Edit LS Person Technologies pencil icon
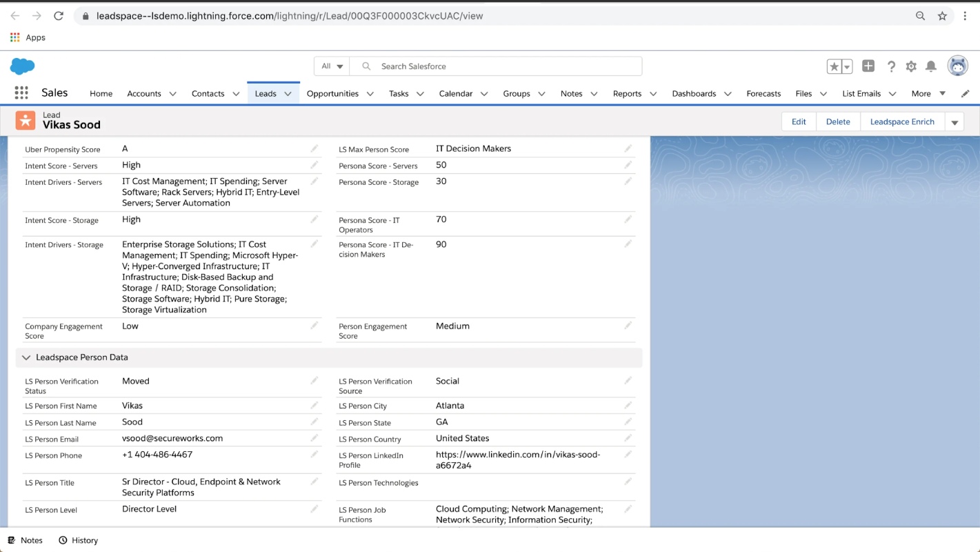Screen dimensions: 980x552 (628, 482)
